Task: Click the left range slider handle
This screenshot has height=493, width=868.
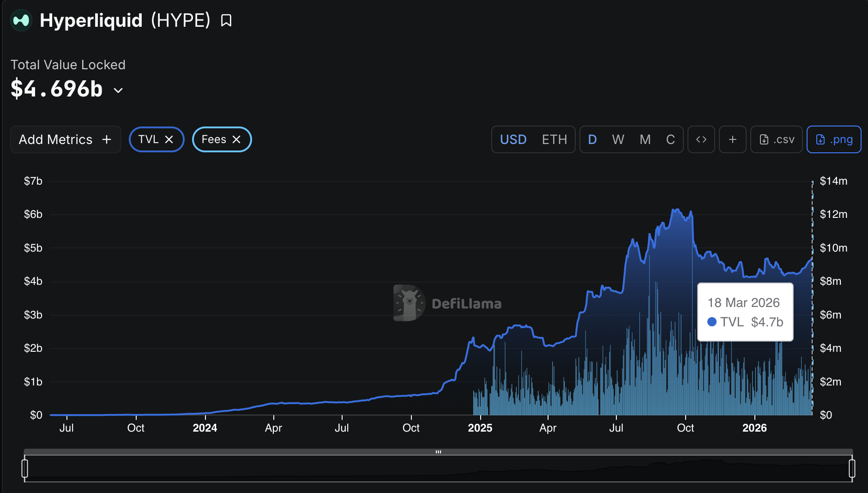Action: [25, 468]
